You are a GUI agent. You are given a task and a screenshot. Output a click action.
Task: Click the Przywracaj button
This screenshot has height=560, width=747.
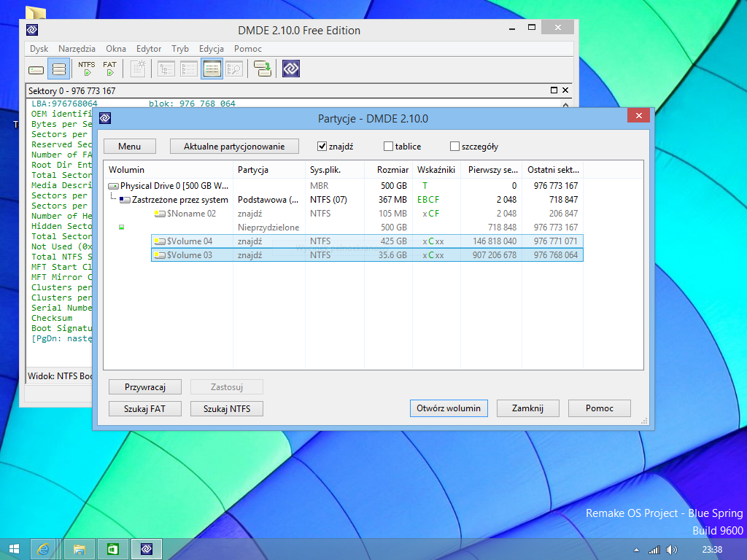click(x=145, y=387)
